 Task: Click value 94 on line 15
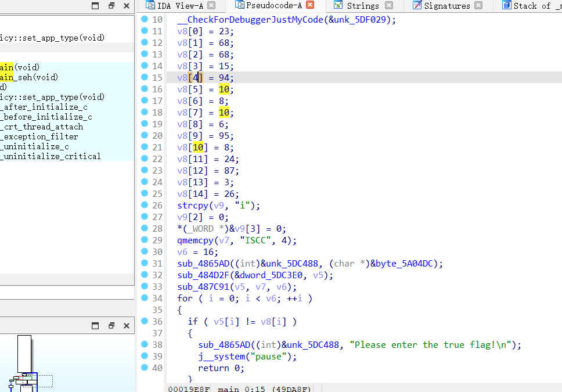[x=224, y=78]
